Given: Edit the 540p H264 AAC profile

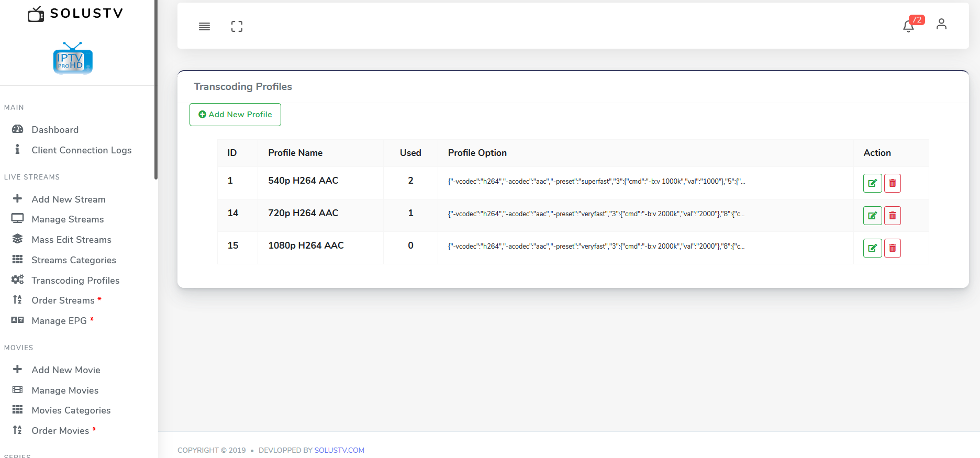Looking at the screenshot, I should coord(872,183).
